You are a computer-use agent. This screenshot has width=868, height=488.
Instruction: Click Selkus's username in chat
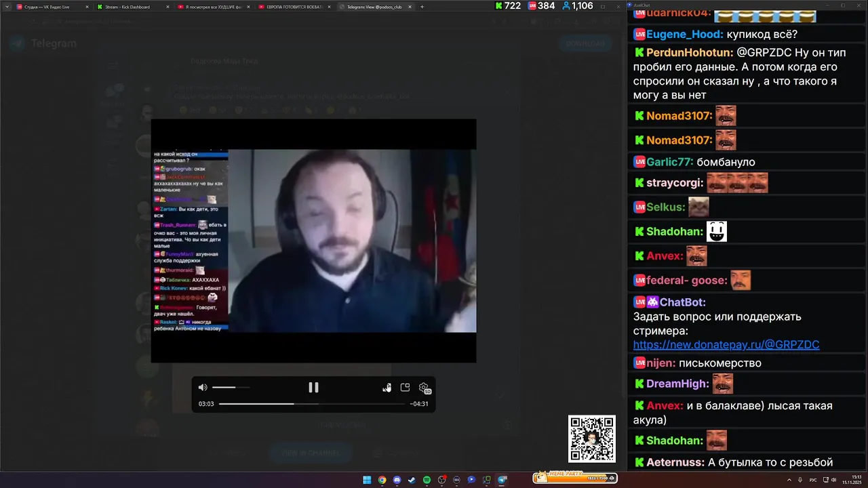pyautogui.click(x=665, y=207)
